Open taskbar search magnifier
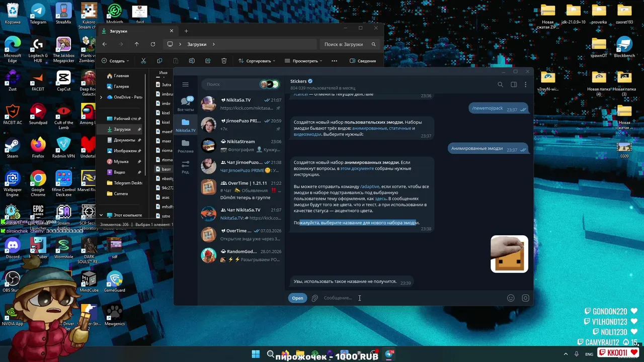The height and width of the screenshot is (362, 644). point(271,354)
